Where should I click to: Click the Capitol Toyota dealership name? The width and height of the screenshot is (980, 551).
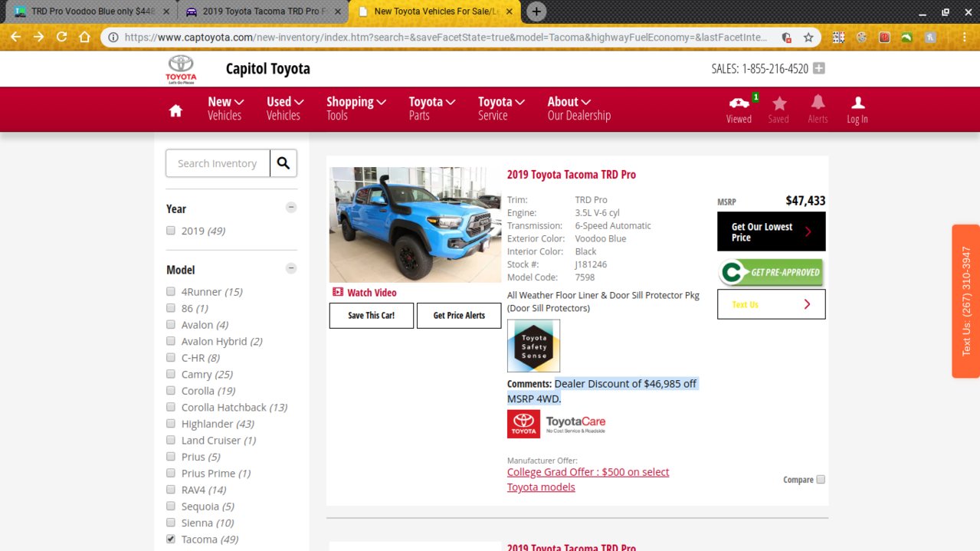(268, 69)
